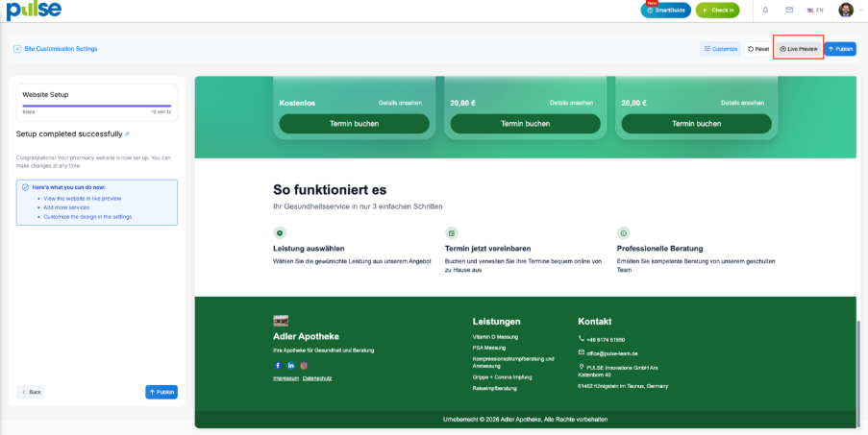Viewport: 868px width, 435px height.
Task: Click the office@pulse-team.de email address
Action: (612, 353)
